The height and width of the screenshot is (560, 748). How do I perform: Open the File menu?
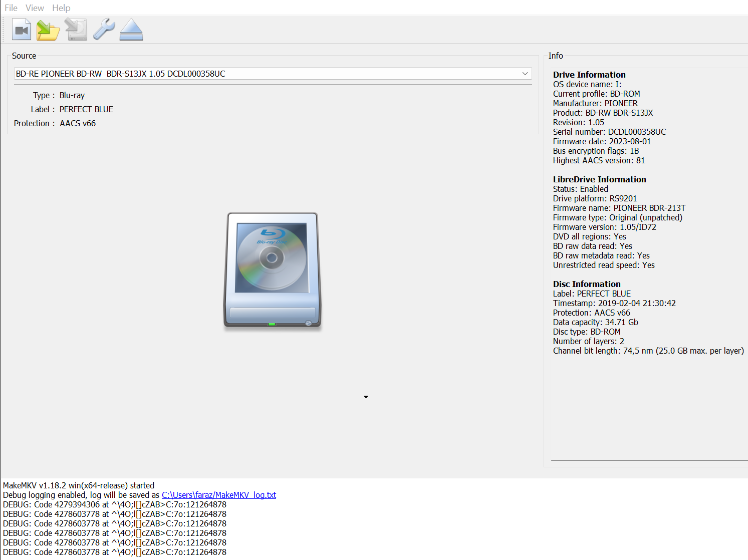[x=11, y=8]
